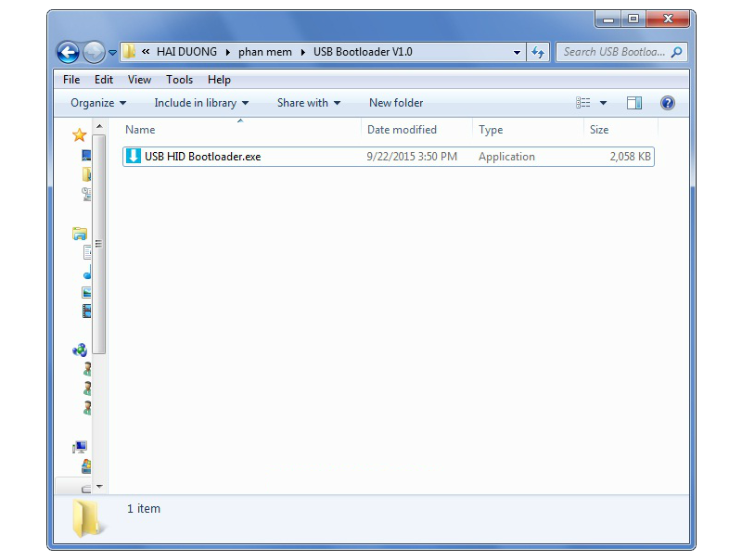
Task: Open the Pictures library icon
Action: (x=86, y=292)
